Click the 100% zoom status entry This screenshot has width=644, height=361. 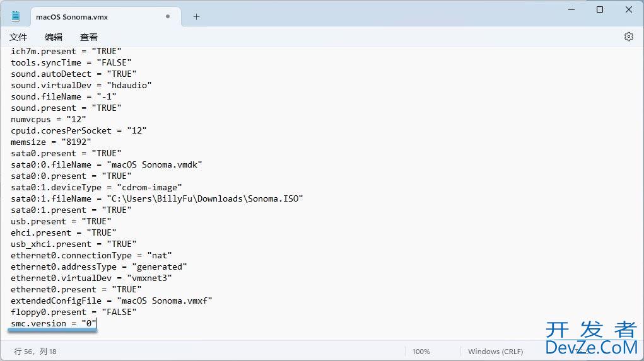coord(421,352)
